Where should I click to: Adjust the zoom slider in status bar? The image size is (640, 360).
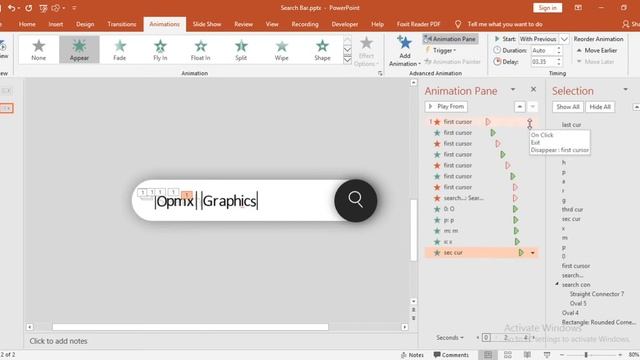[x=586, y=355]
